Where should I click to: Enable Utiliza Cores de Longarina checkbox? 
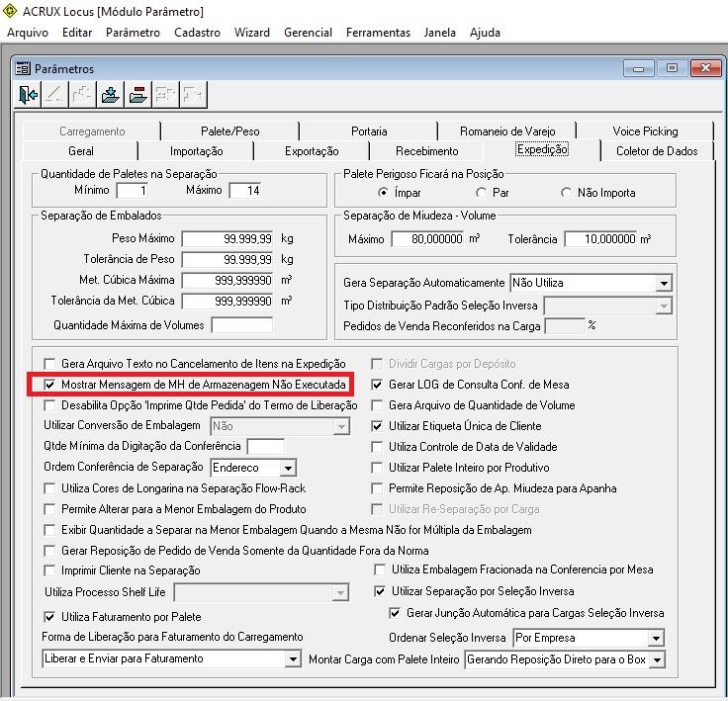(49, 488)
